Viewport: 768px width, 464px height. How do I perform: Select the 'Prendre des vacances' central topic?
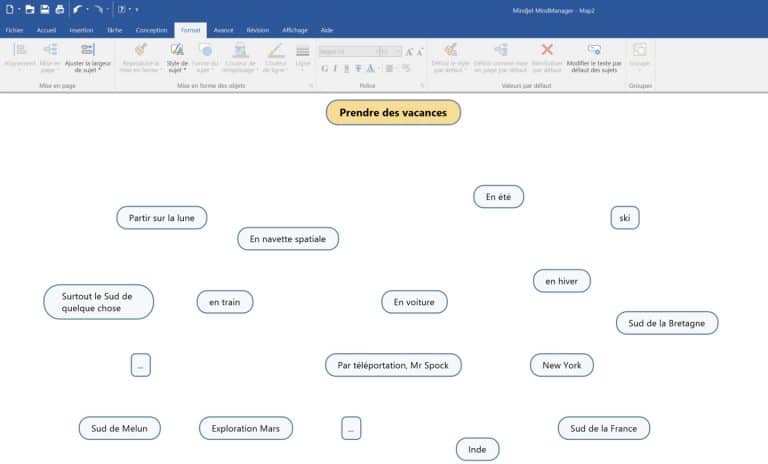393,112
